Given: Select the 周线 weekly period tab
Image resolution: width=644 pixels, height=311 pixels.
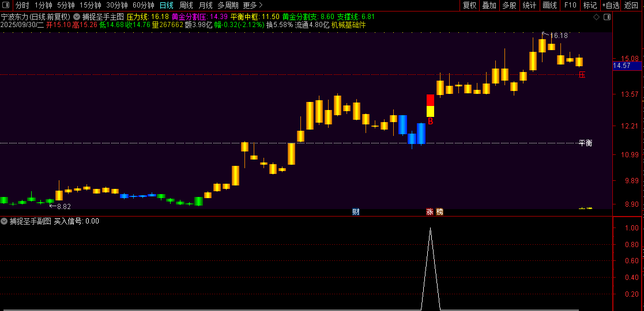Looking at the screenshot, I should 186,5.
